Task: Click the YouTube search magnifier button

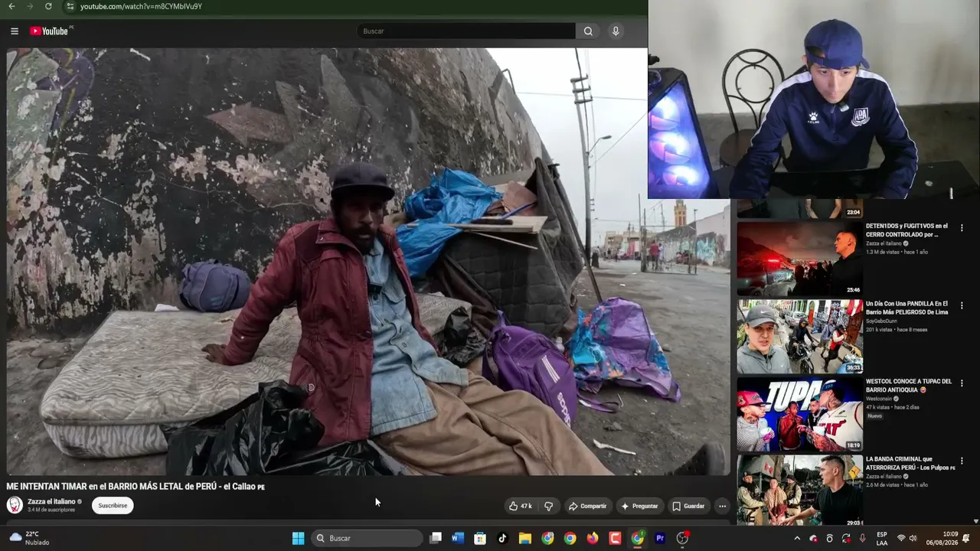Action: tap(588, 31)
